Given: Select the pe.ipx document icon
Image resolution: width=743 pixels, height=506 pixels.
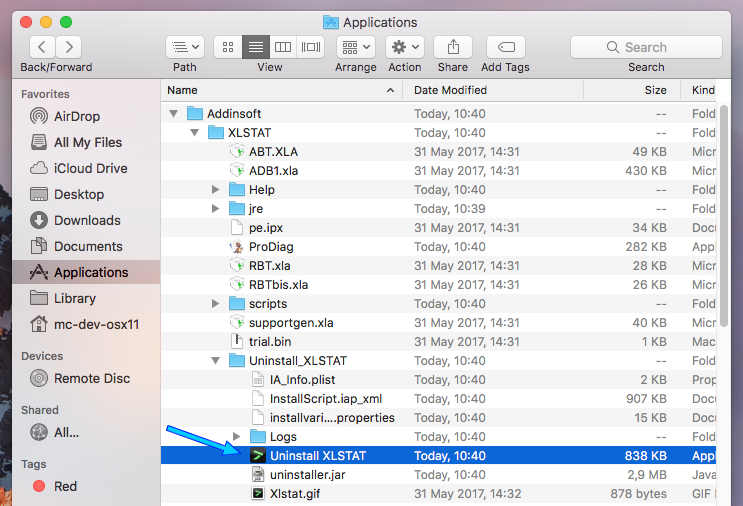Looking at the screenshot, I should coord(237,227).
